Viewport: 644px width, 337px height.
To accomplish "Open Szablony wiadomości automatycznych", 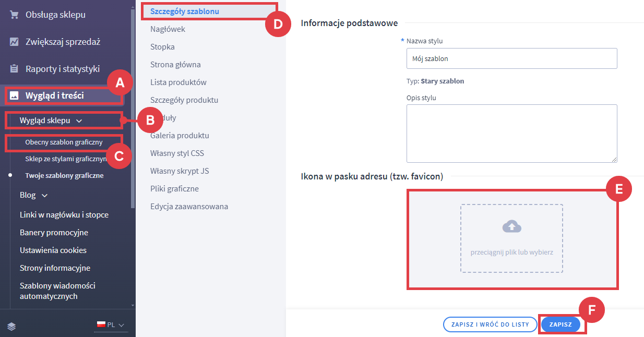I will click(x=57, y=291).
